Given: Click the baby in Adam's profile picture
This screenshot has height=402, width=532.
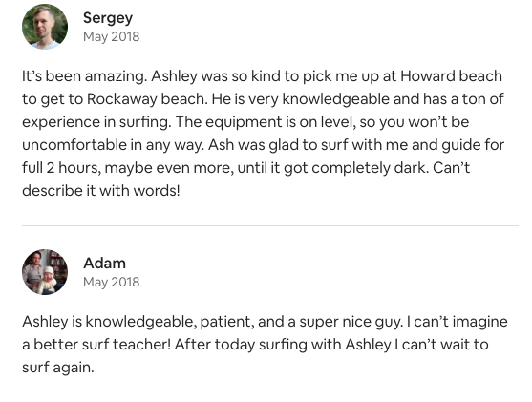Looking at the screenshot, I should pos(47,279).
